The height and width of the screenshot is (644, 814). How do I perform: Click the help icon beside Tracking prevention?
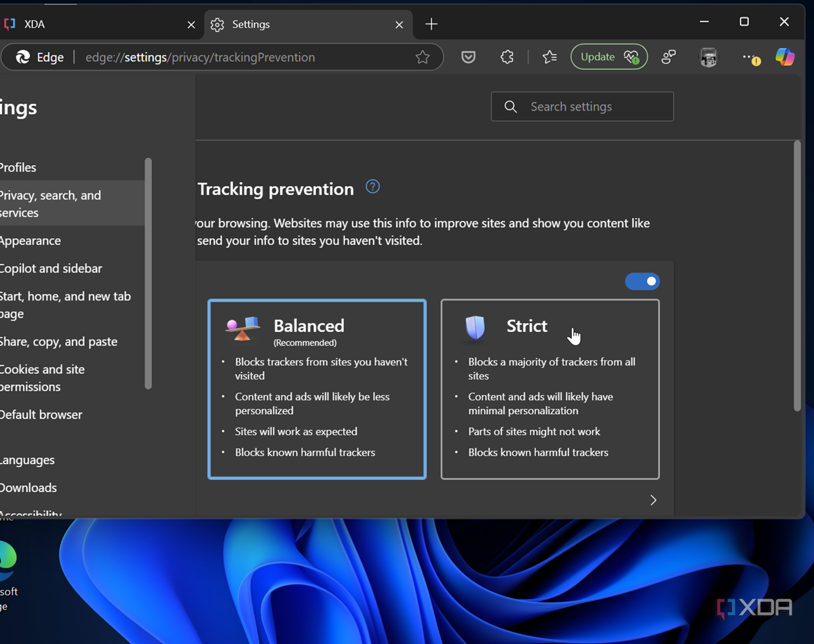(x=372, y=187)
